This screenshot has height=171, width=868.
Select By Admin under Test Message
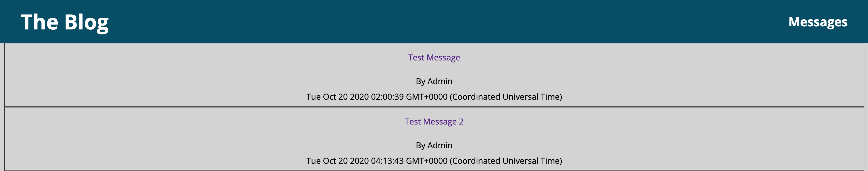click(434, 81)
